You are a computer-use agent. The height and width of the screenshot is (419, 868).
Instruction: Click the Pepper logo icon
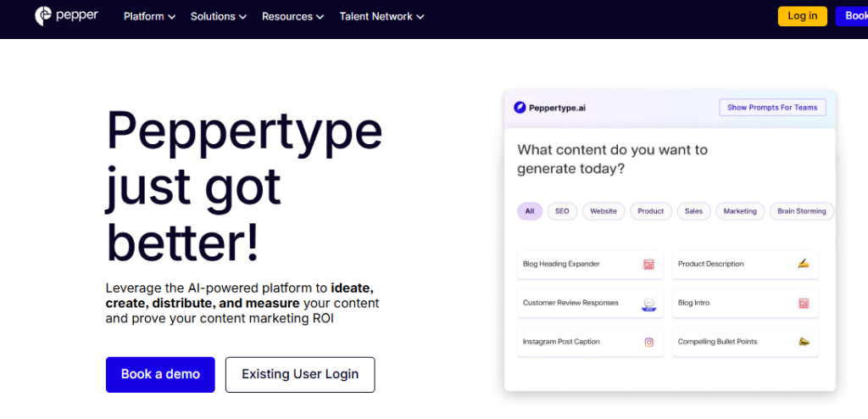coord(43,16)
